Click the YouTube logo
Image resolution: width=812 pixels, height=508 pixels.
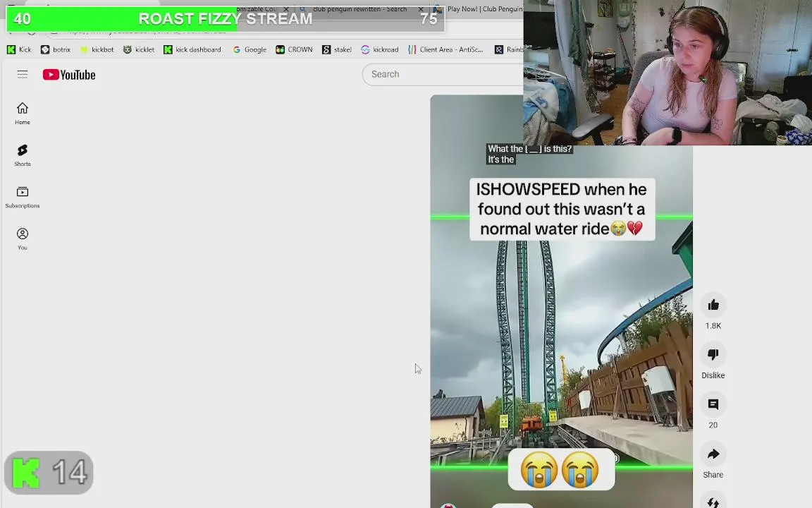click(69, 75)
